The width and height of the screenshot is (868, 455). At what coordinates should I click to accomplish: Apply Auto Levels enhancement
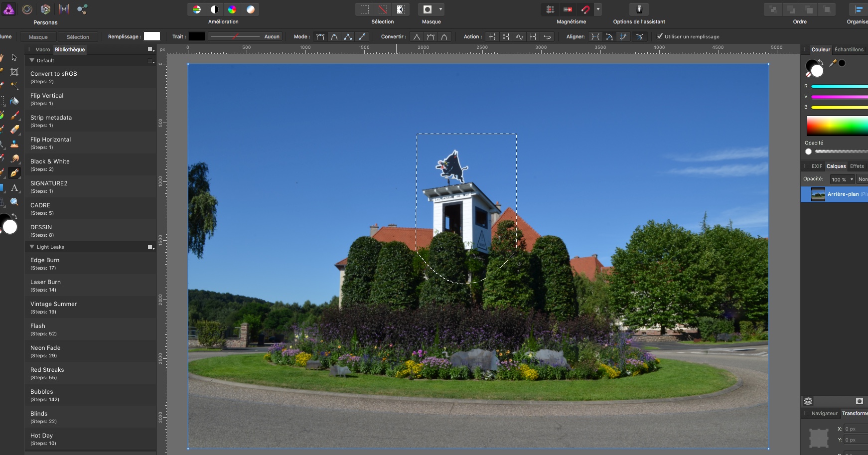(x=197, y=9)
